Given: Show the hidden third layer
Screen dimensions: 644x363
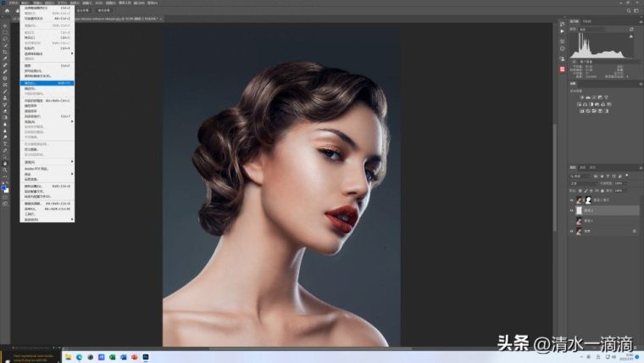Looking at the screenshot, I should pos(571,221).
